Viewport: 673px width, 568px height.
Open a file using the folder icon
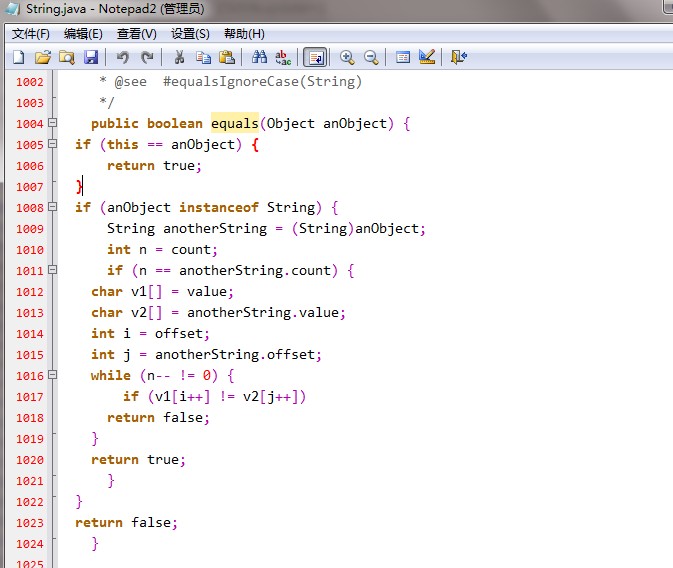coord(43,58)
